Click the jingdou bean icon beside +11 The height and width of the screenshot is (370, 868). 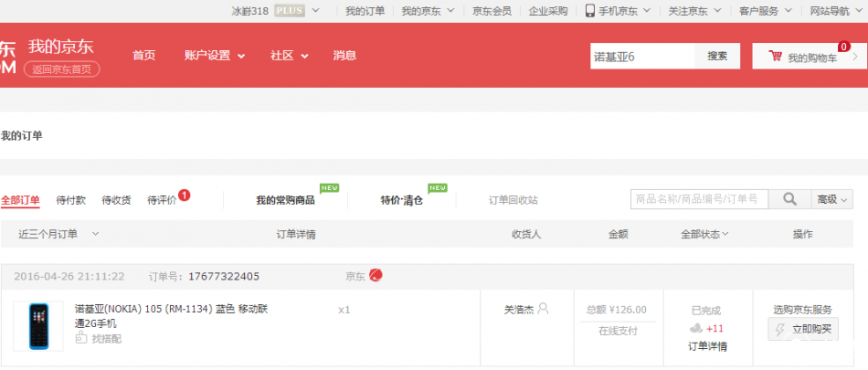696,329
